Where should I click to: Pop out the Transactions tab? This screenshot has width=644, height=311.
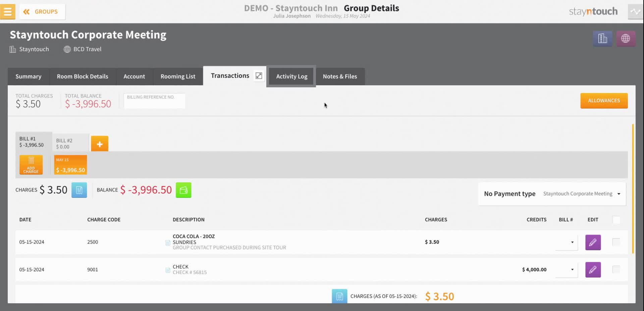259,76
